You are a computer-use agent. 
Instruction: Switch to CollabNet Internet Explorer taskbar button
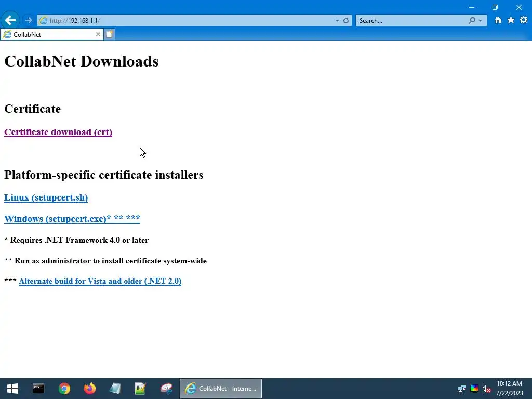click(220, 389)
